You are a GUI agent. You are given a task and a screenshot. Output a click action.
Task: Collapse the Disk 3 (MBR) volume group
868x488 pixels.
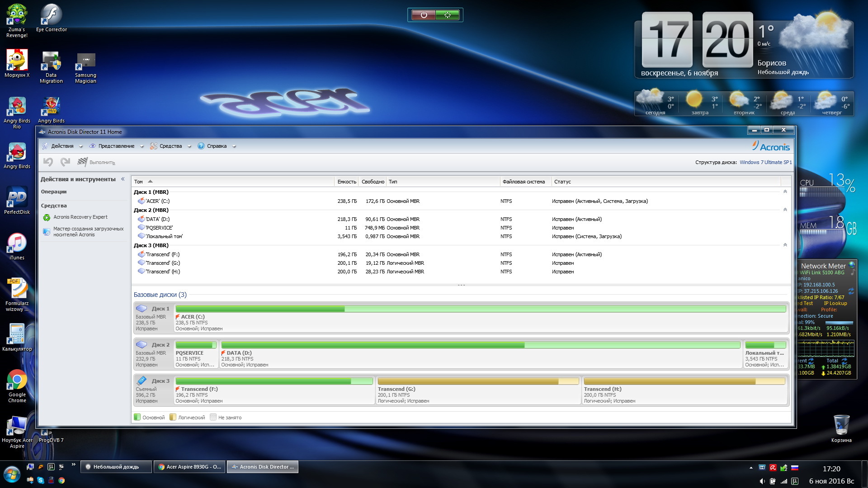tap(785, 245)
